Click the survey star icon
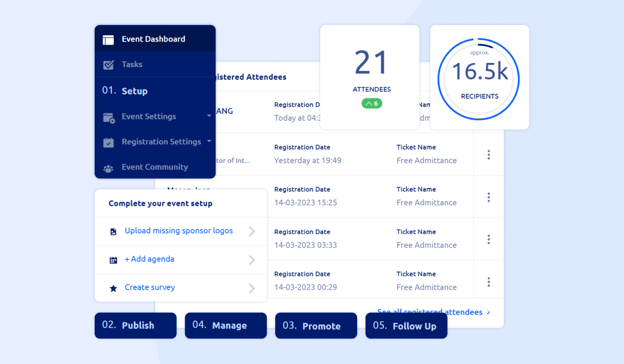Viewport: 624px width, 364px height. click(113, 288)
